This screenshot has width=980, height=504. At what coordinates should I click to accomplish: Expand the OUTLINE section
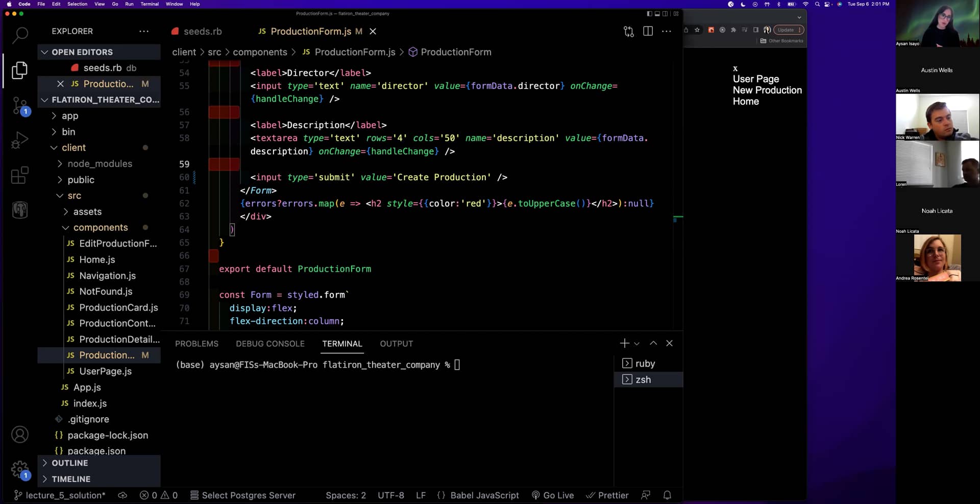(x=70, y=463)
